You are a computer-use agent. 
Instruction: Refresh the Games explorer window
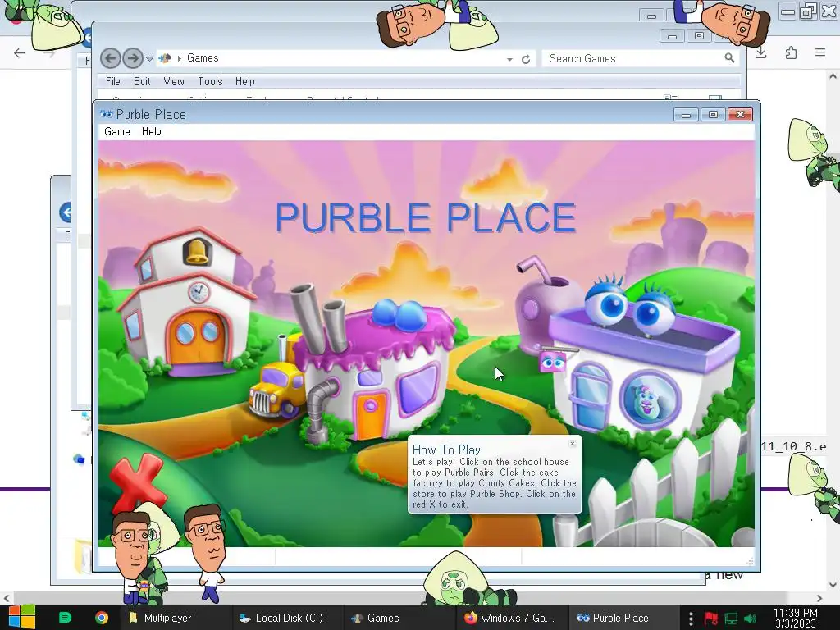coord(526,59)
